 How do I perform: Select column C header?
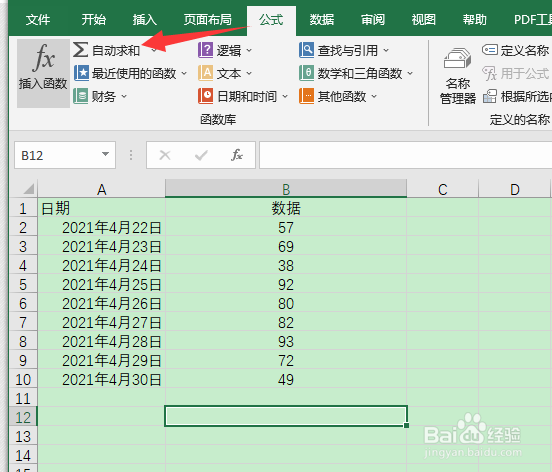(x=443, y=189)
